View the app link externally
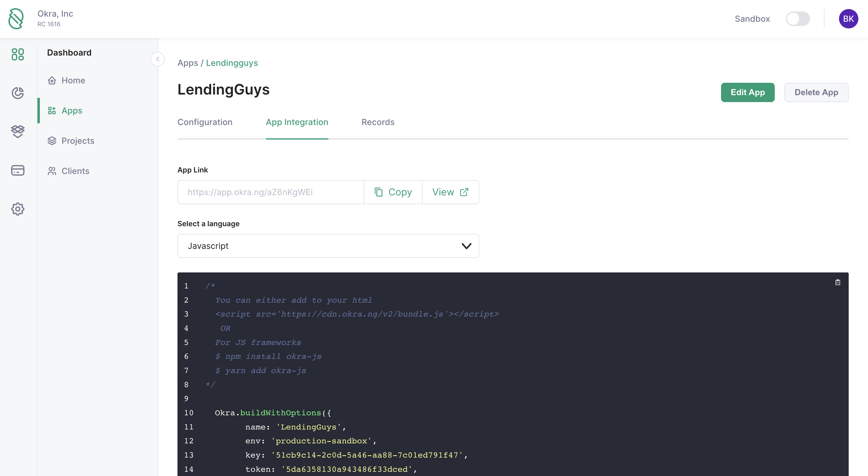 point(450,192)
